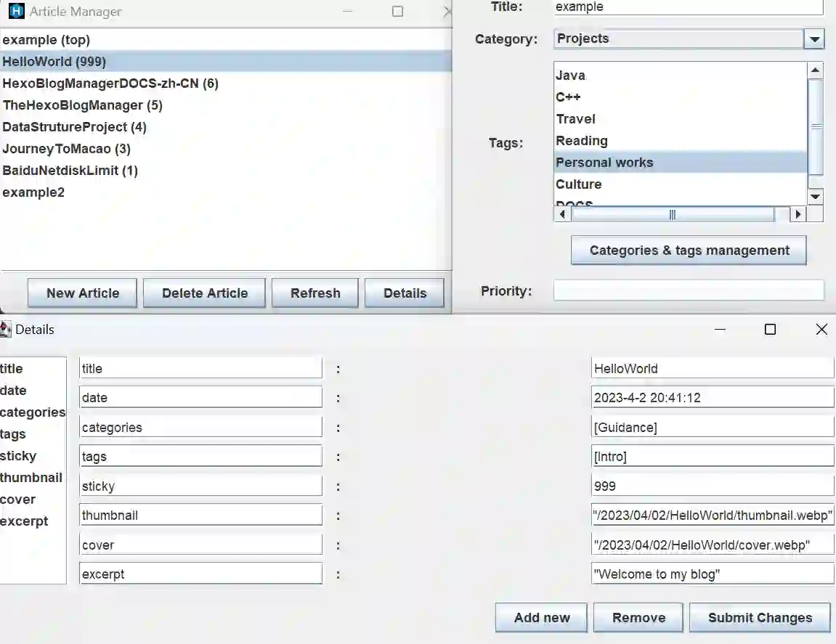The width and height of the screenshot is (836, 644).
Task: Click the 'thumbnail' key field
Action: (x=201, y=515)
